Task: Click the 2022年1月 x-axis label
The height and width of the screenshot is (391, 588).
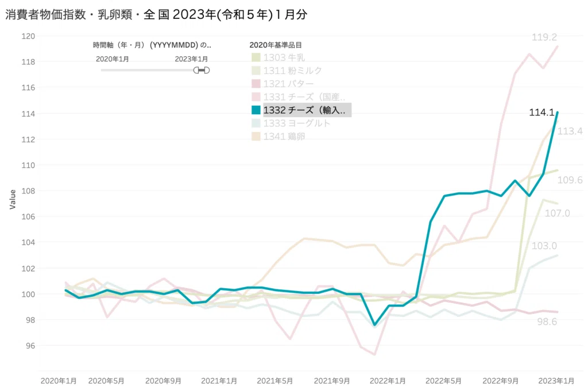Action: point(388,381)
